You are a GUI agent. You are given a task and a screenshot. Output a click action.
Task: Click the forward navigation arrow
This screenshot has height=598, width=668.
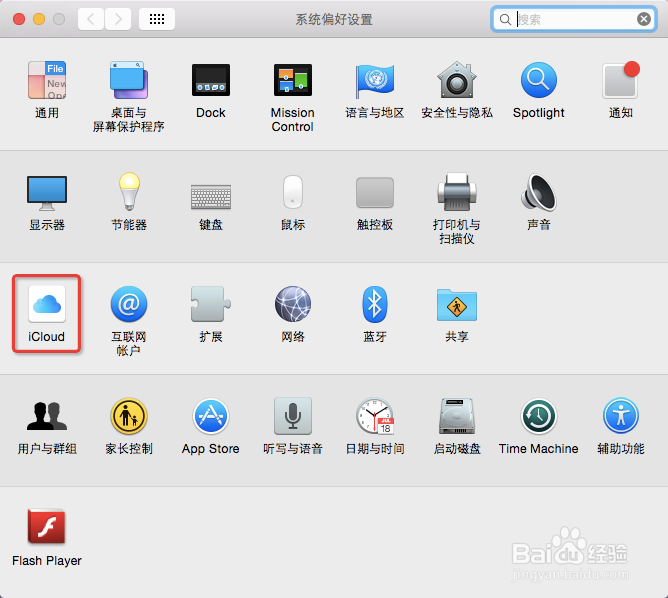coord(118,19)
